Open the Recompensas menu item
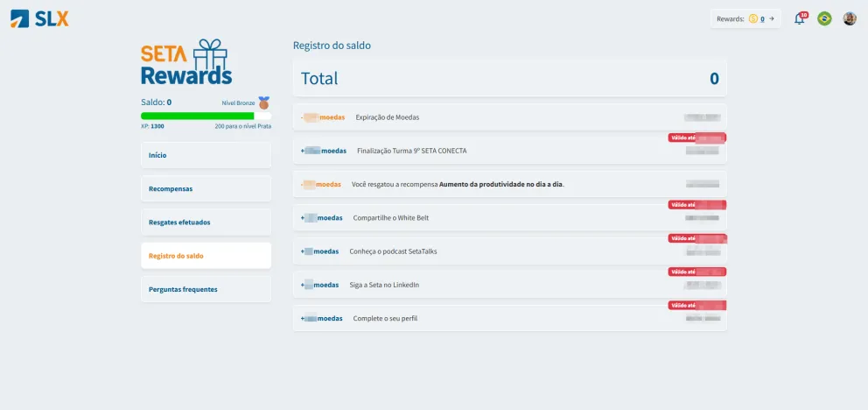868x410 pixels. pos(206,189)
